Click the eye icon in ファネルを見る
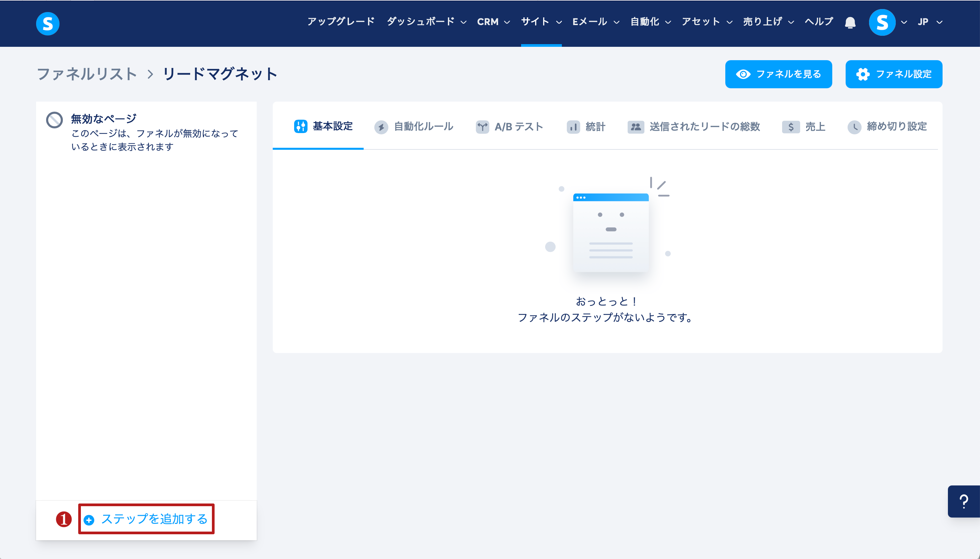Image resolution: width=980 pixels, height=559 pixels. tap(743, 74)
